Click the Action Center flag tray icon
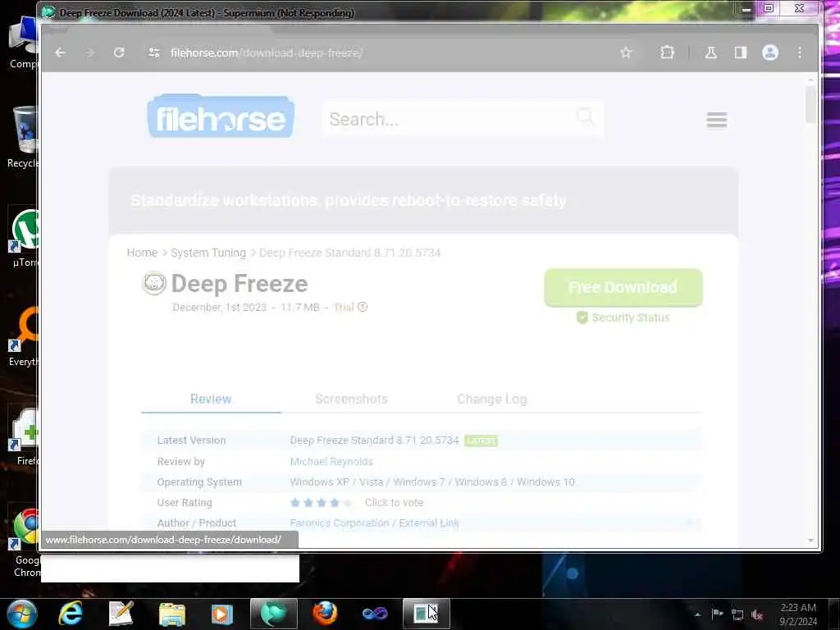Screen dimensions: 840x630 point(717,614)
